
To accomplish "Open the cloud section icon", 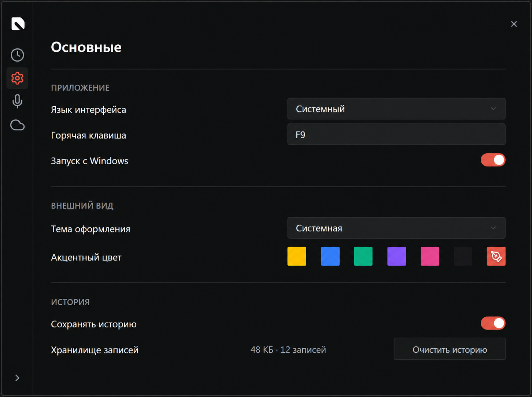I will click(17, 125).
